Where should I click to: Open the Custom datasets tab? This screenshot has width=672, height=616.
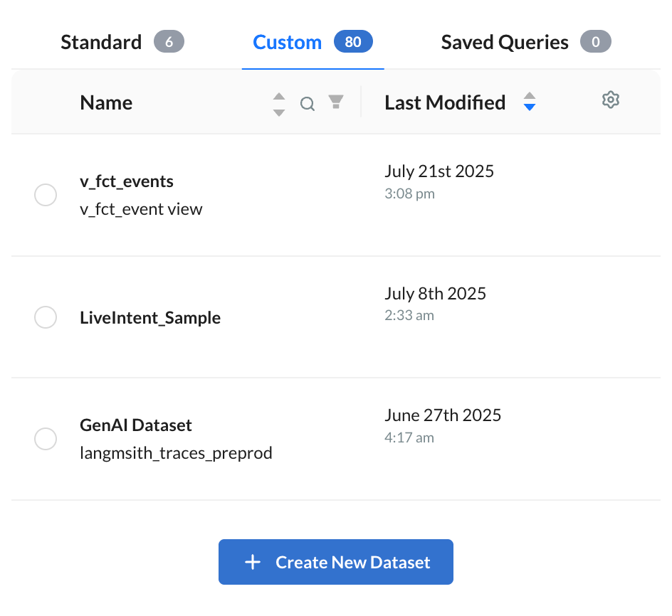pyautogui.click(x=287, y=43)
